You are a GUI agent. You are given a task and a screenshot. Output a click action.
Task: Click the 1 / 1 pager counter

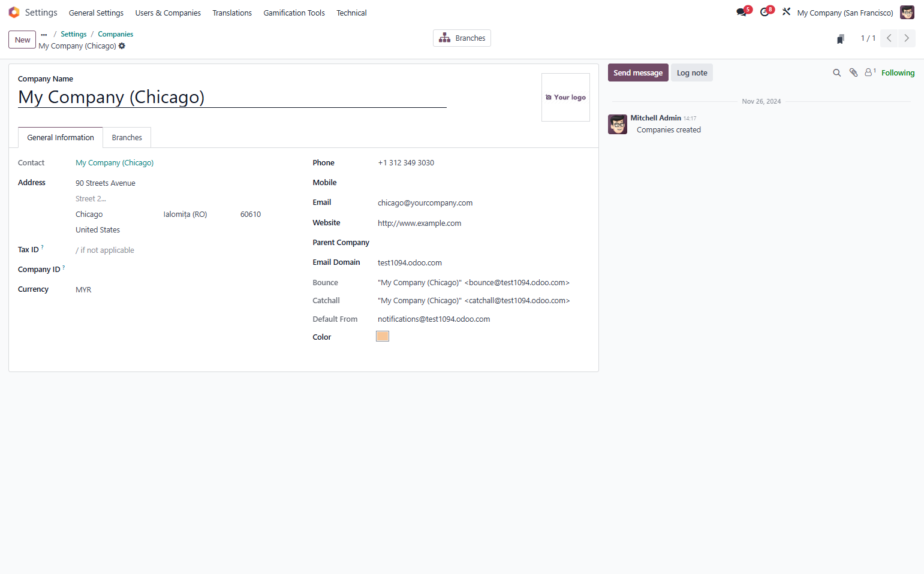tap(868, 38)
